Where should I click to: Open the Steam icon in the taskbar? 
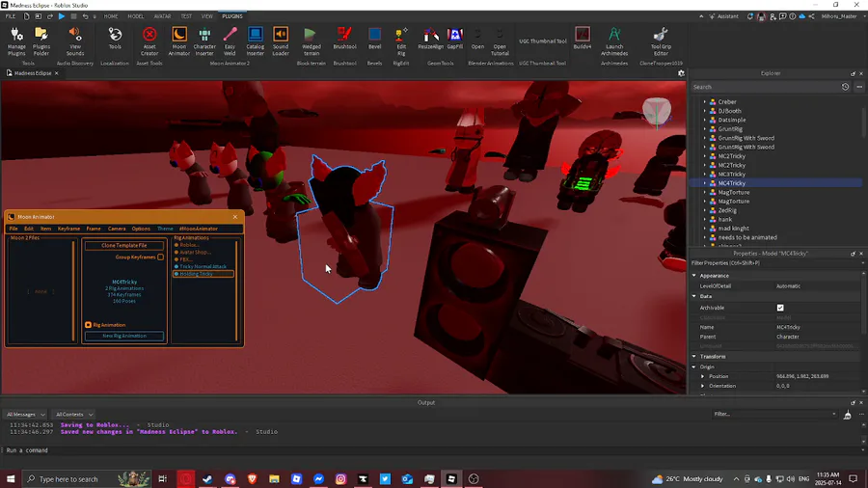[x=207, y=479]
